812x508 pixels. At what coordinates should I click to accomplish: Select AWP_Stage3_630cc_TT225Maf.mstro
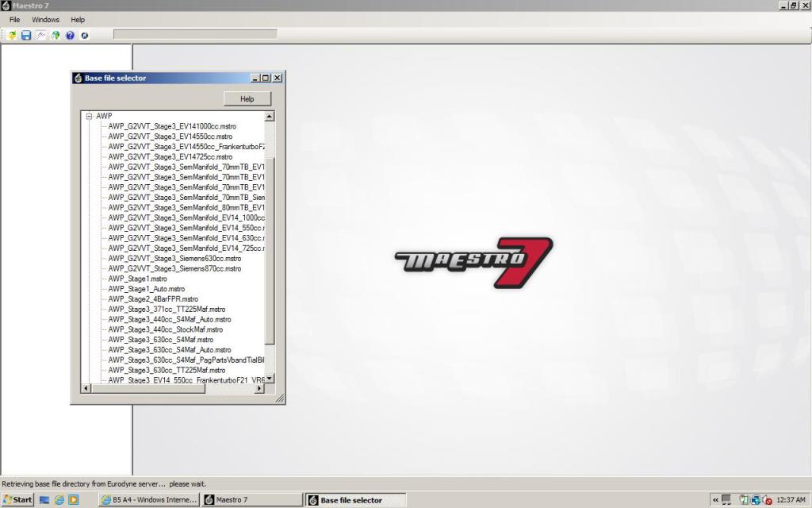click(167, 370)
